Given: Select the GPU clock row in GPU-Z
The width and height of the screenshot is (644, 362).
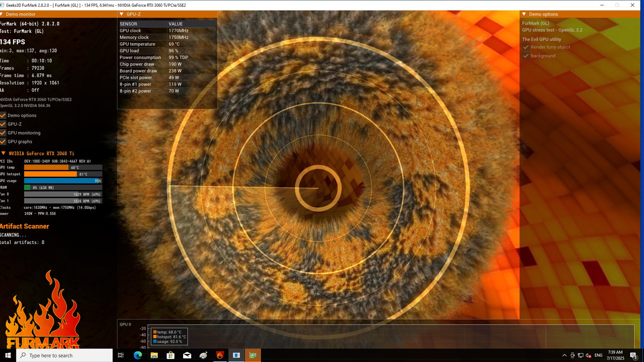Looking at the screenshot, I should click(167, 31).
